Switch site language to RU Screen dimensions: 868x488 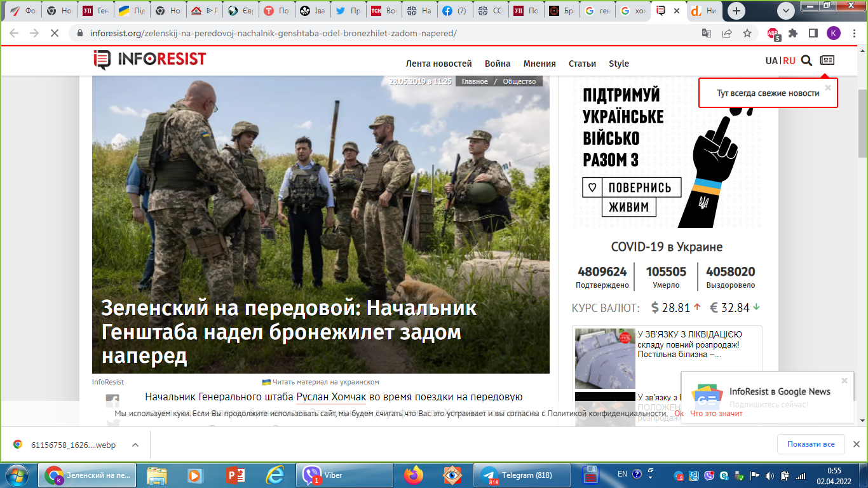coord(789,61)
